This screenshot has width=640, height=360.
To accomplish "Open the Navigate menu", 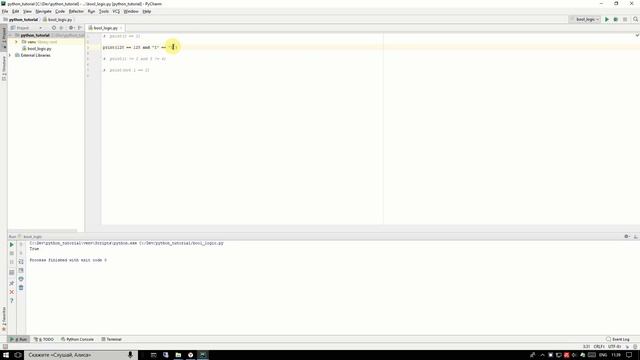I will pos(43,11).
